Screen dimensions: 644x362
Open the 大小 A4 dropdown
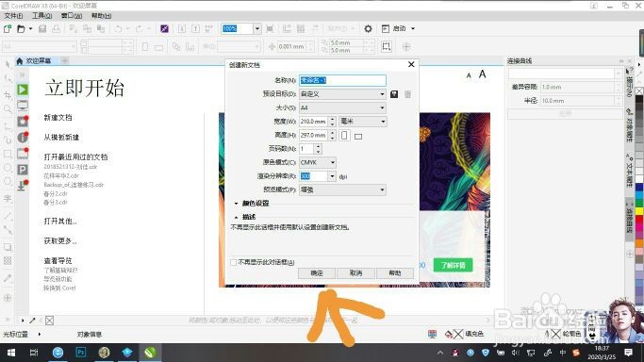(x=342, y=107)
